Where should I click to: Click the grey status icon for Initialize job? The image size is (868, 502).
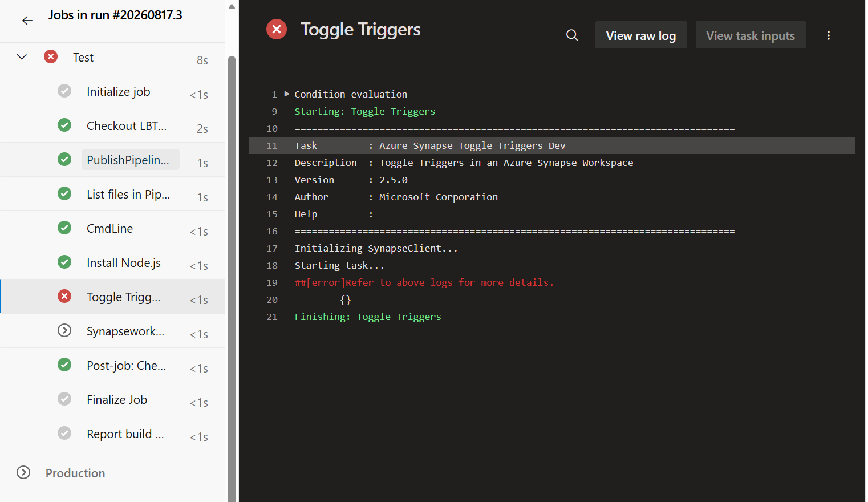point(64,91)
